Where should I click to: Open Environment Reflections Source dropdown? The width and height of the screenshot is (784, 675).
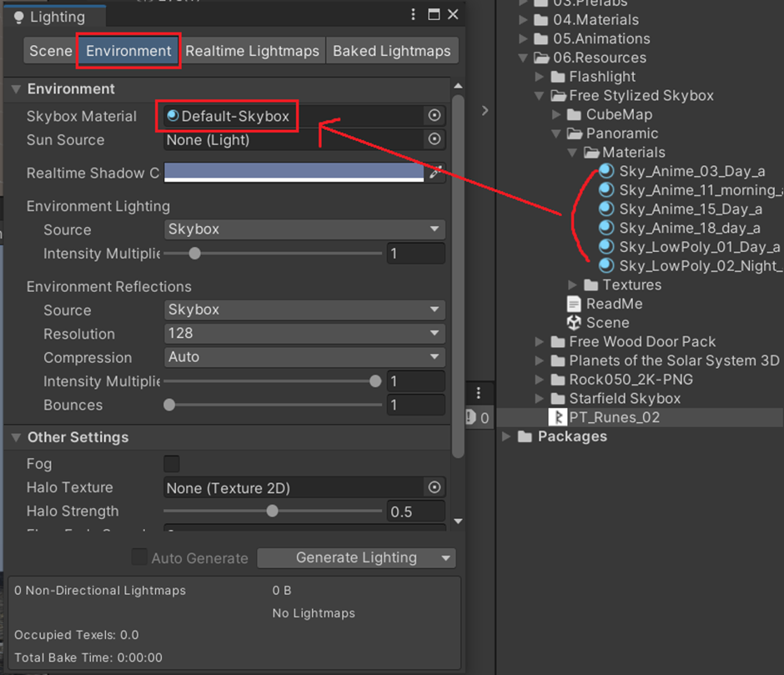point(304,310)
